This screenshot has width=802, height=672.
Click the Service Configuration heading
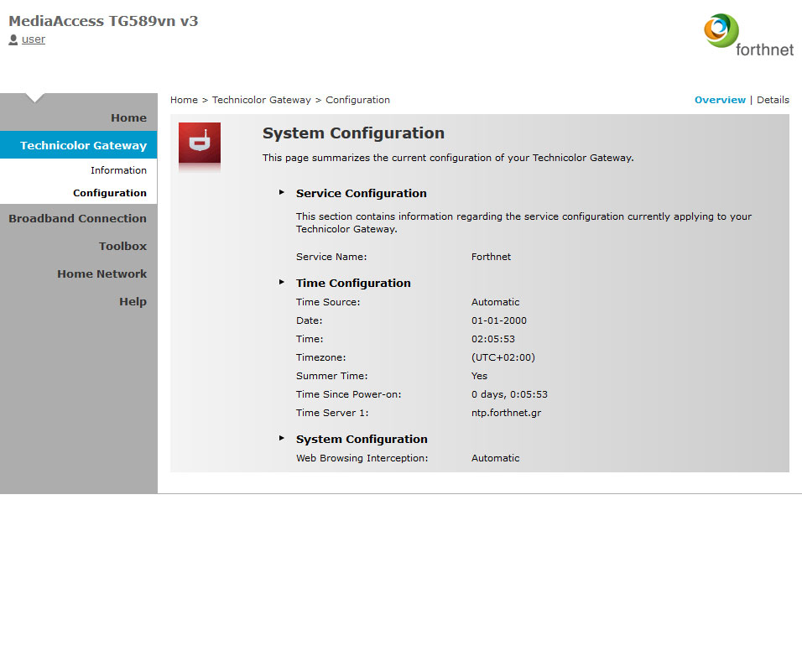(x=361, y=193)
